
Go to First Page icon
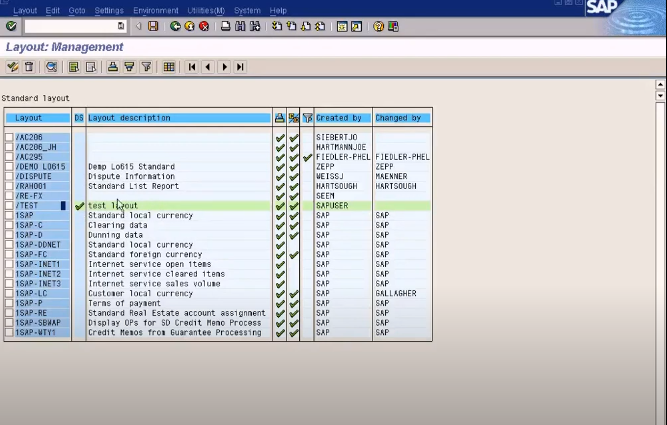tap(277, 26)
